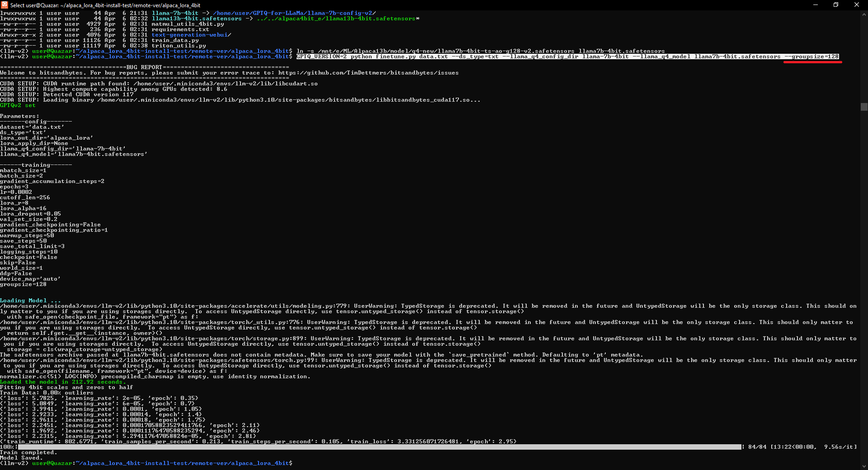The width and height of the screenshot is (868, 470).
Task: Click the 'Loaded the model in 212.92 seconds' line
Action: click(x=63, y=382)
